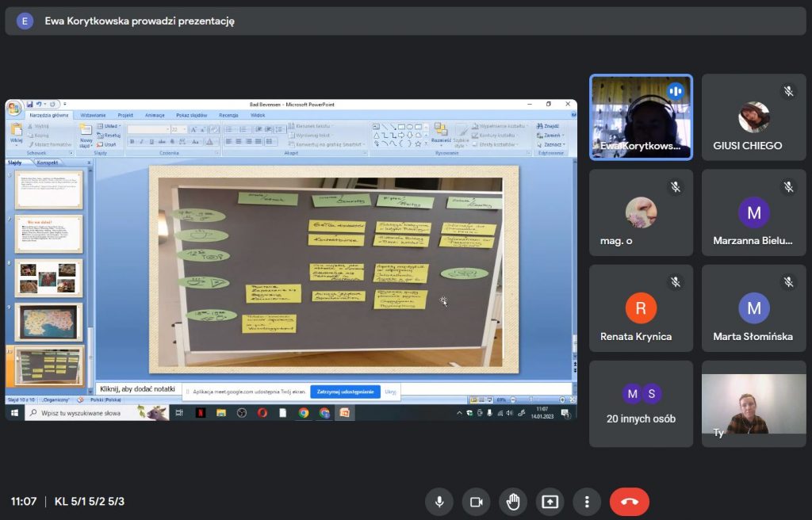Open the 20 innych osób participants tile

641,404
